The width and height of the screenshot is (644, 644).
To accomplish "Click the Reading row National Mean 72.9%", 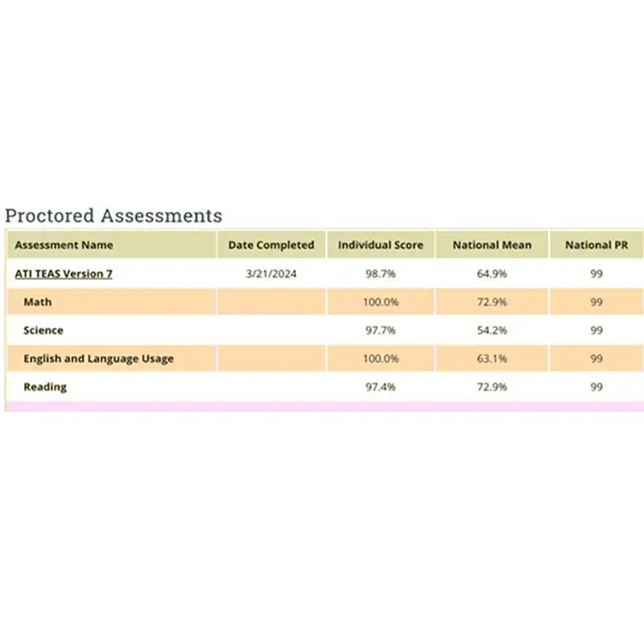I will (492, 386).
